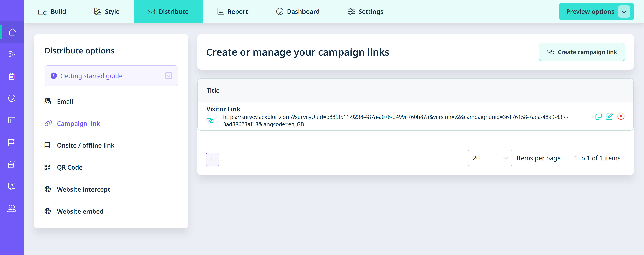
Task: Click the clipboard icon in sidebar
Action: (12, 76)
